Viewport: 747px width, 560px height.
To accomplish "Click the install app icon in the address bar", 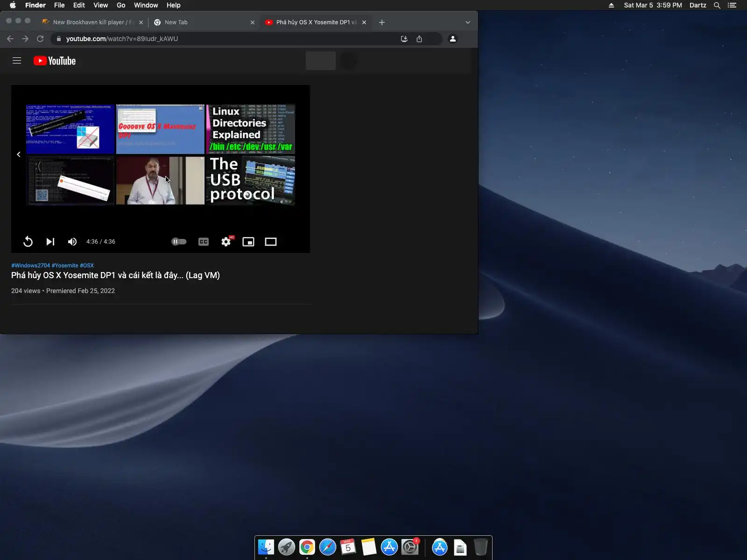I will tap(404, 39).
